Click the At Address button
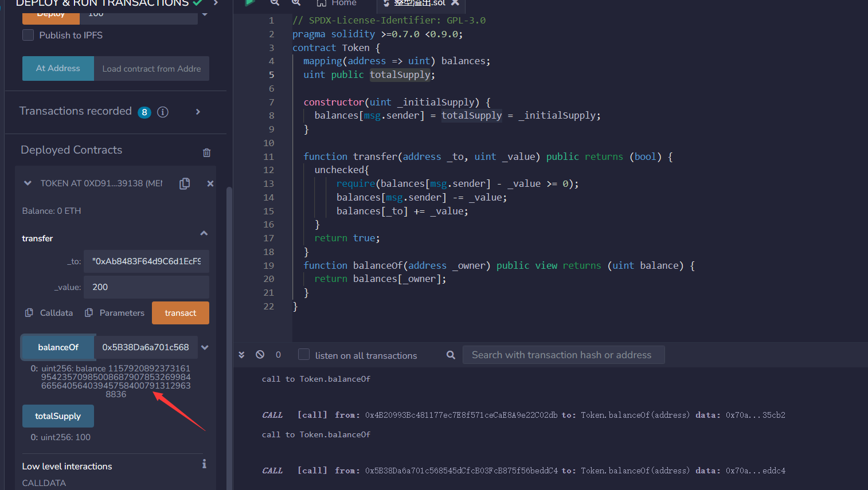The width and height of the screenshot is (868, 490). [x=58, y=68]
